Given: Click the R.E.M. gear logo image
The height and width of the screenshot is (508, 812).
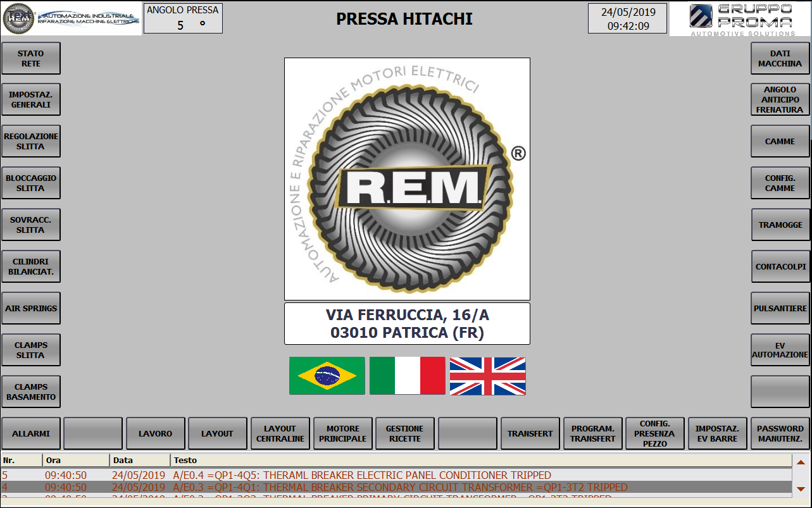Looking at the screenshot, I should pos(407,179).
